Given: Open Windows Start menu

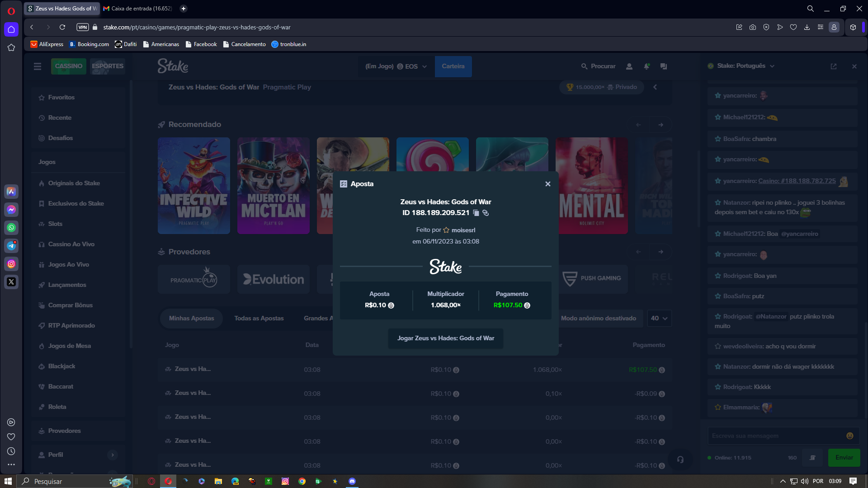Looking at the screenshot, I should pos(8,481).
